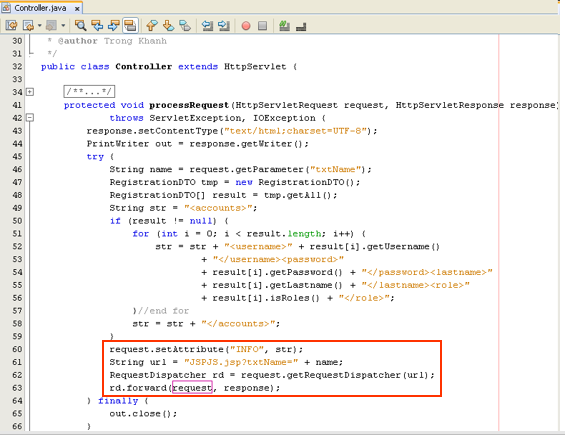The image size is (565, 435).
Task: Click the Comment code icon
Action: click(284, 26)
